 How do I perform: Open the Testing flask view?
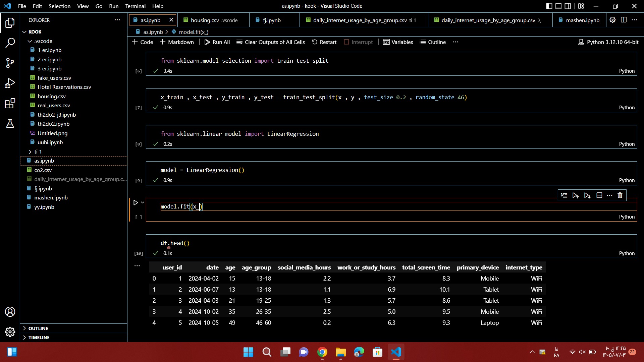10,123
